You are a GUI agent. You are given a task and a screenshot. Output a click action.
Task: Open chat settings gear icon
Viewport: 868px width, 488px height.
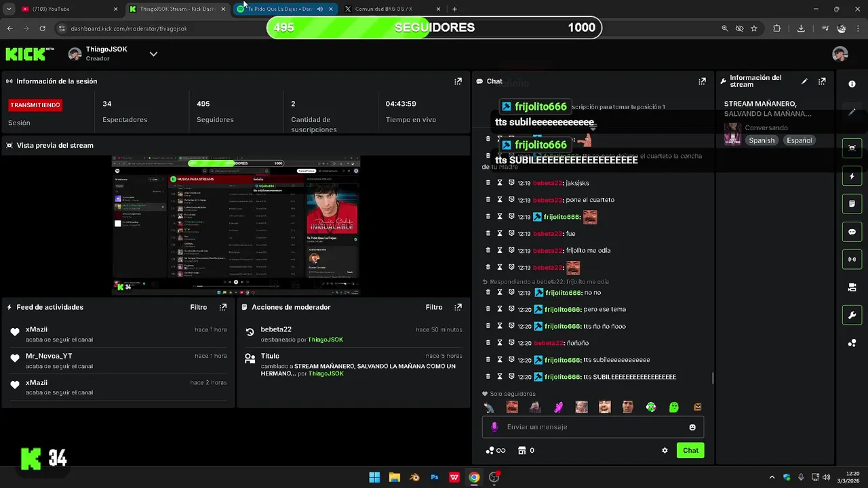[665, 451]
